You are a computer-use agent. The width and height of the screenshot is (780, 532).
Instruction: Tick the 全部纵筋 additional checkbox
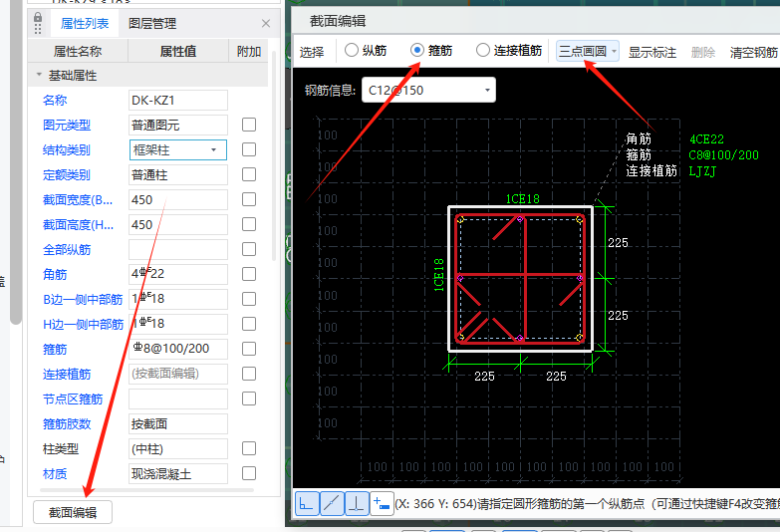coord(249,249)
